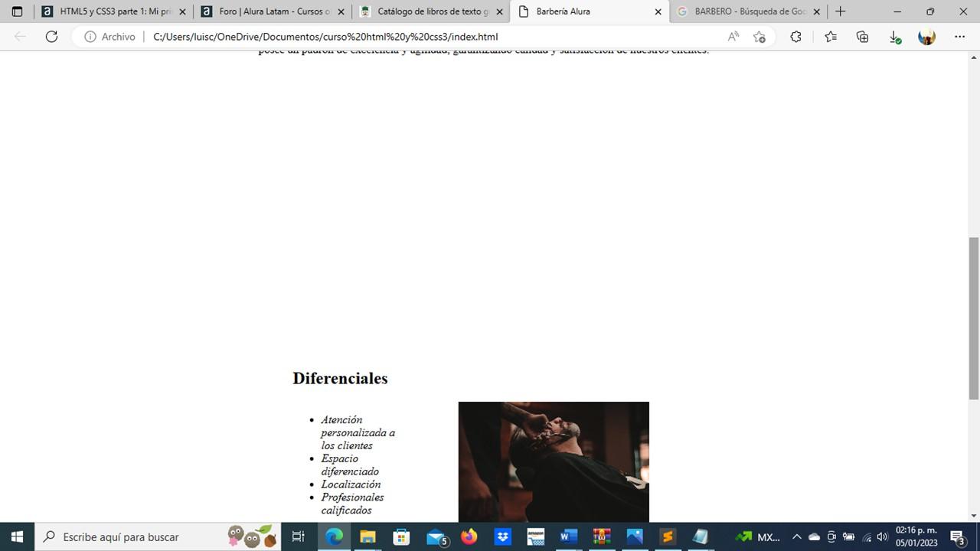Viewport: 980px width, 551px height.
Task: Open Microsoft Word from taskbar
Action: click(x=569, y=536)
